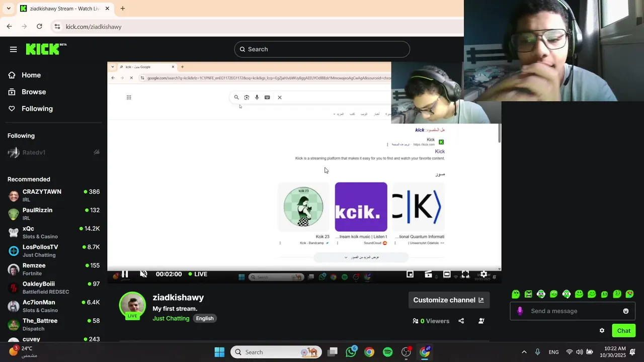Open recommended channel CRAZYTAWN
Screen dimensions: 644x362
(53, 196)
